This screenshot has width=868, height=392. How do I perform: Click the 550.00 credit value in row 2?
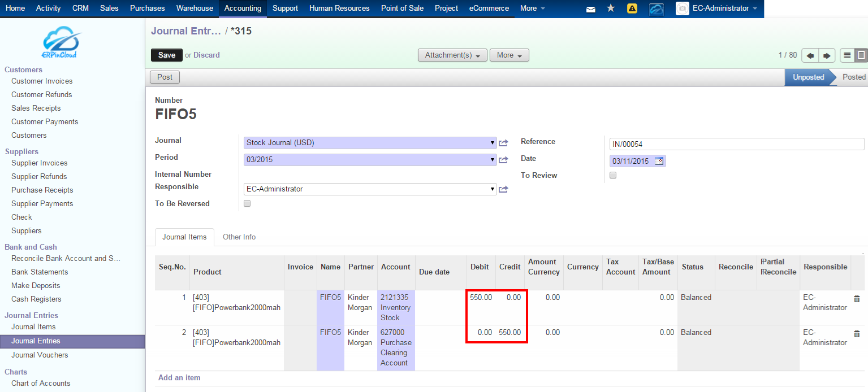[x=509, y=333]
